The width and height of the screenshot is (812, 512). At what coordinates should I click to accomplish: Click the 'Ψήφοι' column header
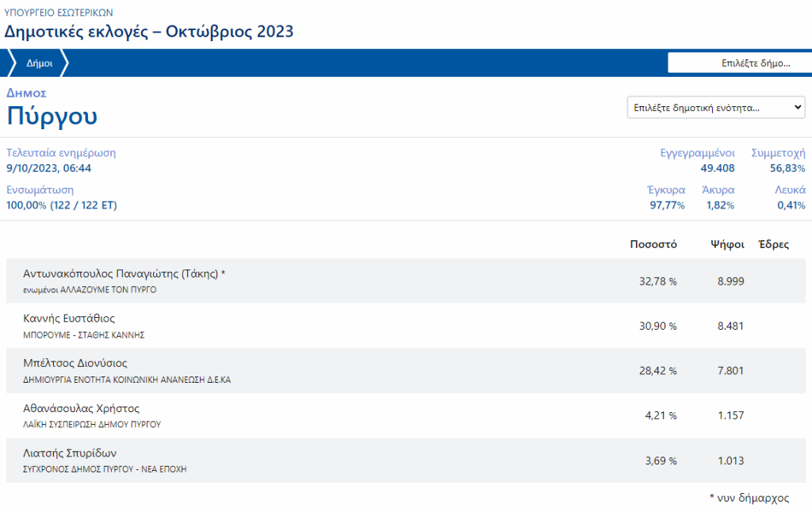click(x=726, y=244)
